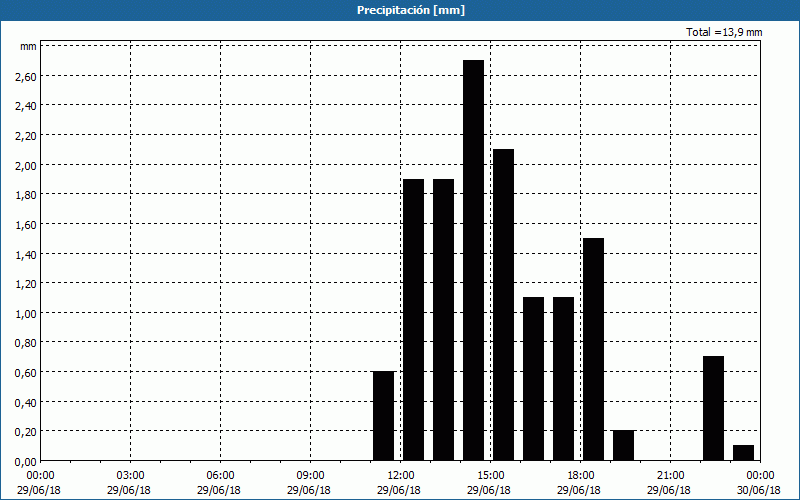
Task: Click the 0,20 mm bar after 19:00
Action: 623,445
